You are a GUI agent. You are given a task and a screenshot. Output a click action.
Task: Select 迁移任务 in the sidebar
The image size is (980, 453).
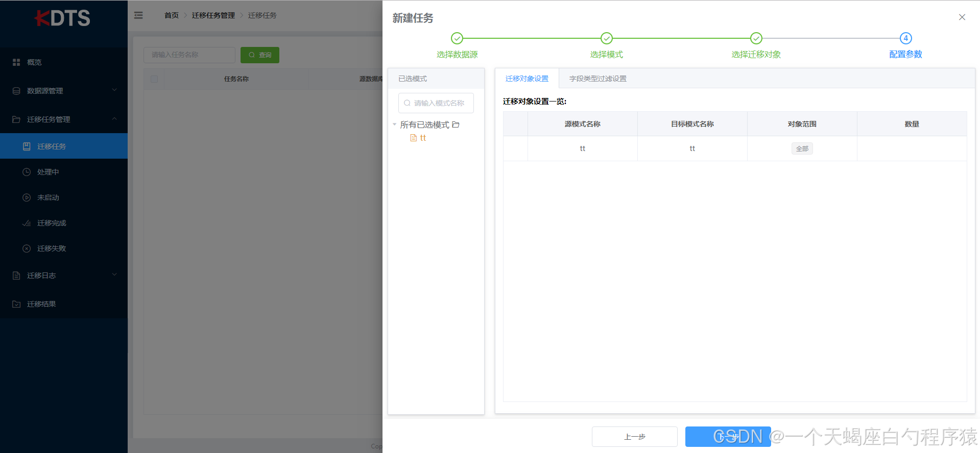(64, 146)
